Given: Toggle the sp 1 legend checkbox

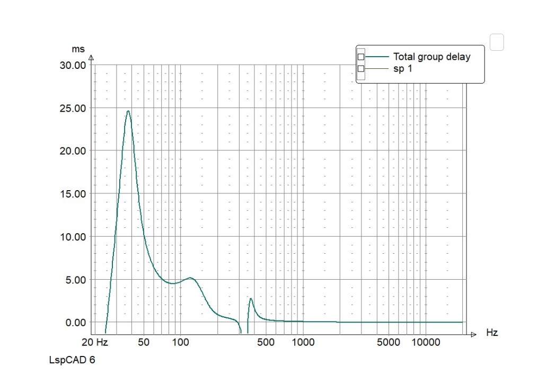Looking at the screenshot, I should click(360, 69).
